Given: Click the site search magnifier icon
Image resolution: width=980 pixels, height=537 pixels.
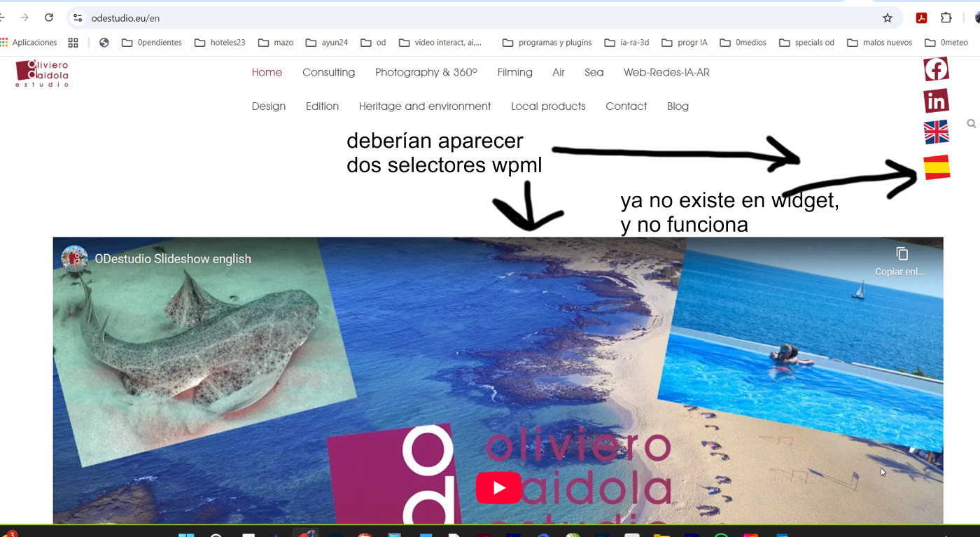Looking at the screenshot, I should (x=972, y=124).
